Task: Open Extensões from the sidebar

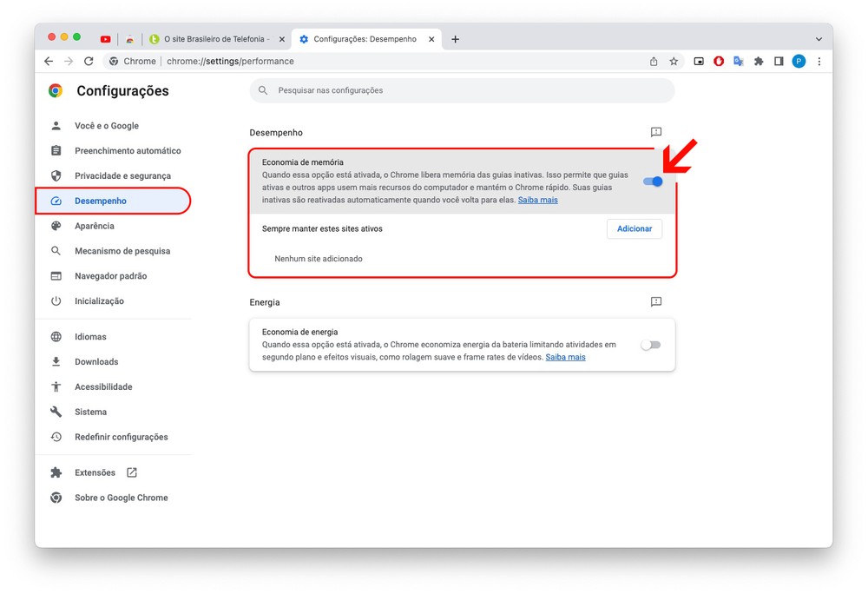Action: tap(95, 472)
